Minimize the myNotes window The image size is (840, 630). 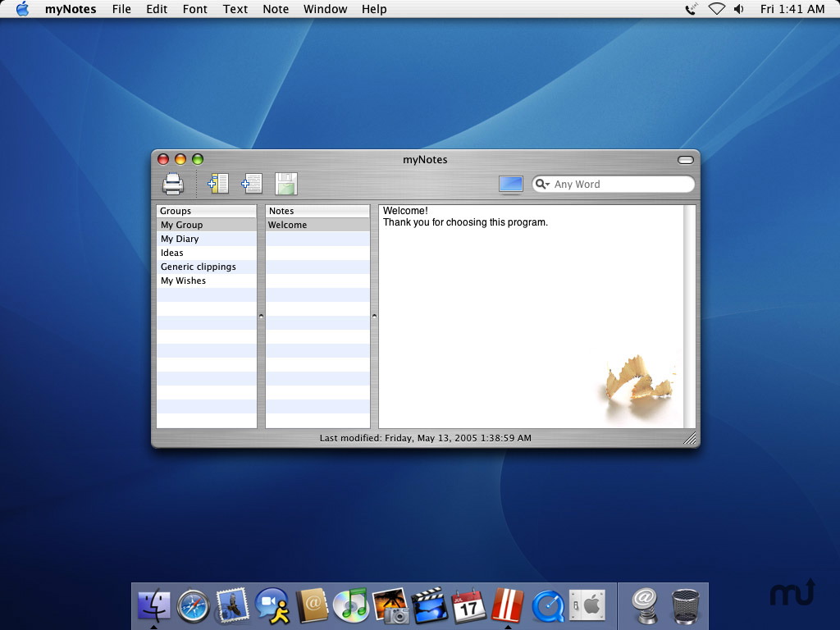tap(180, 159)
